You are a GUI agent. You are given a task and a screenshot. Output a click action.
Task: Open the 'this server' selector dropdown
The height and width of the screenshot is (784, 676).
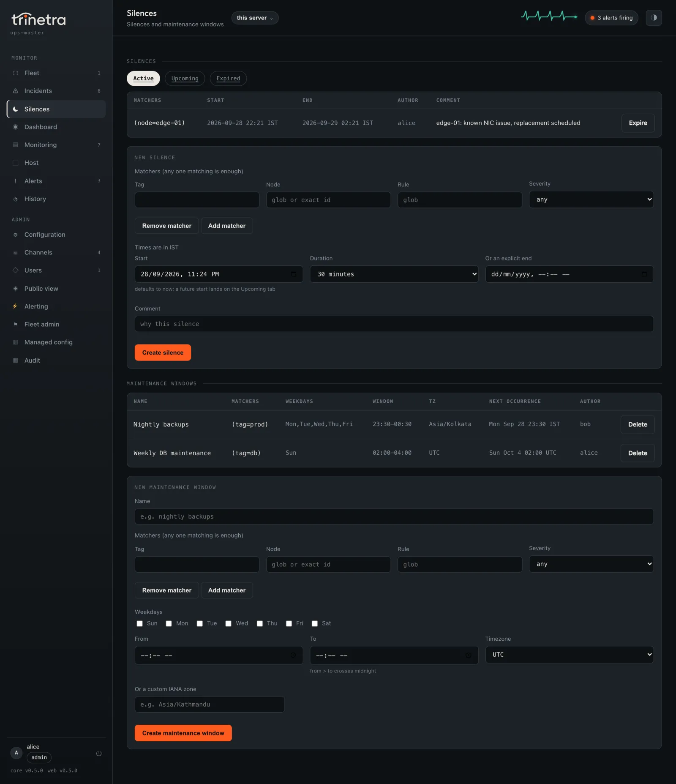[255, 18]
